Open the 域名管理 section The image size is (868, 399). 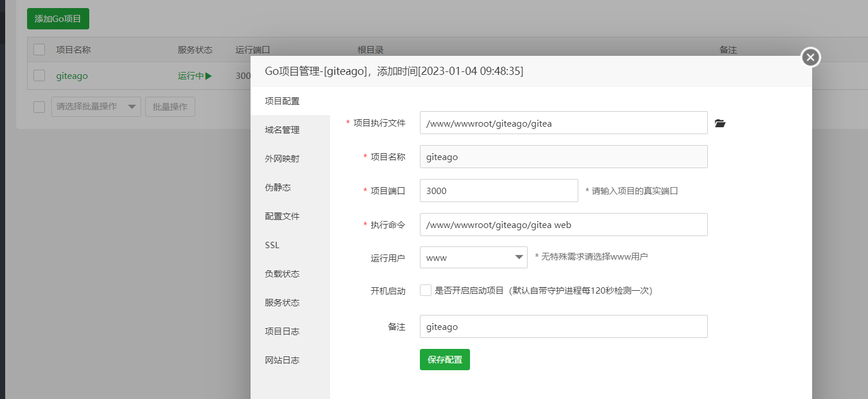(x=282, y=130)
